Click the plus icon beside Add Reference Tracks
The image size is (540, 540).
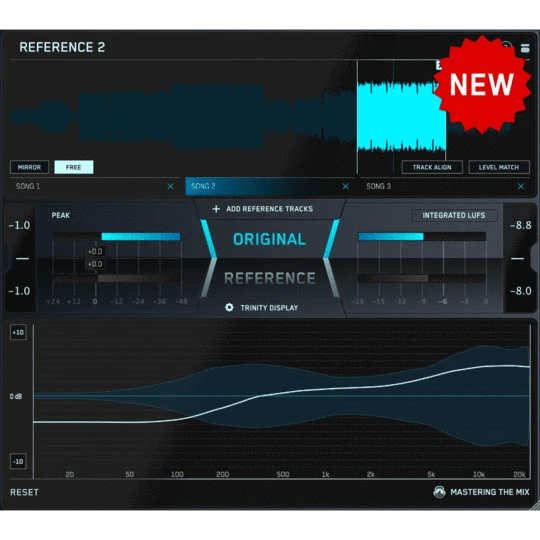click(216, 209)
